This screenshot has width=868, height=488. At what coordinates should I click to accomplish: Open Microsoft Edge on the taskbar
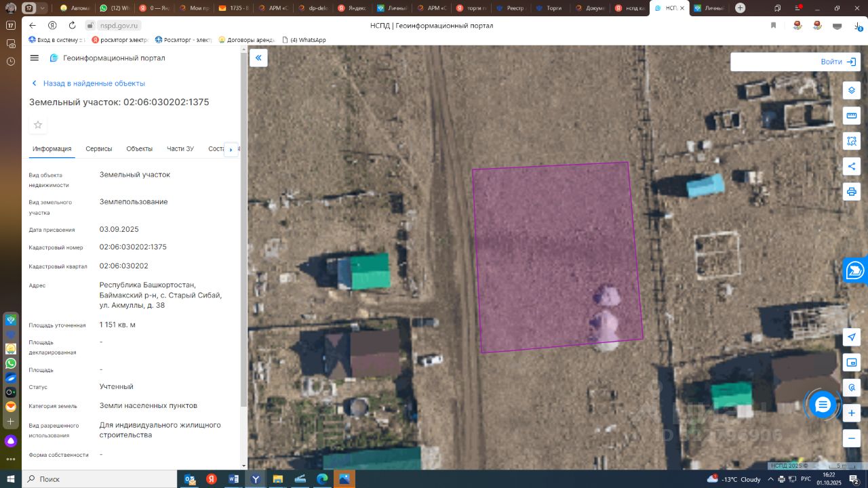click(322, 479)
